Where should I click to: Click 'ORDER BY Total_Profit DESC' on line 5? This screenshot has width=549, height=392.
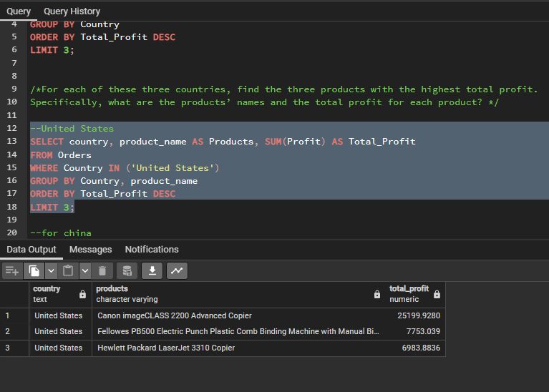coord(102,37)
